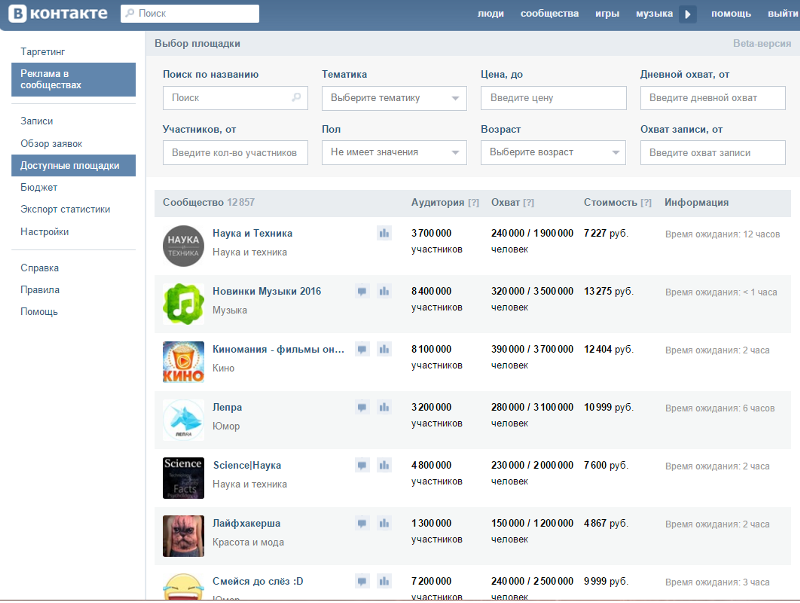The height and width of the screenshot is (603, 800).
Task: Open comment icon for Киномания row
Action: [x=362, y=349]
